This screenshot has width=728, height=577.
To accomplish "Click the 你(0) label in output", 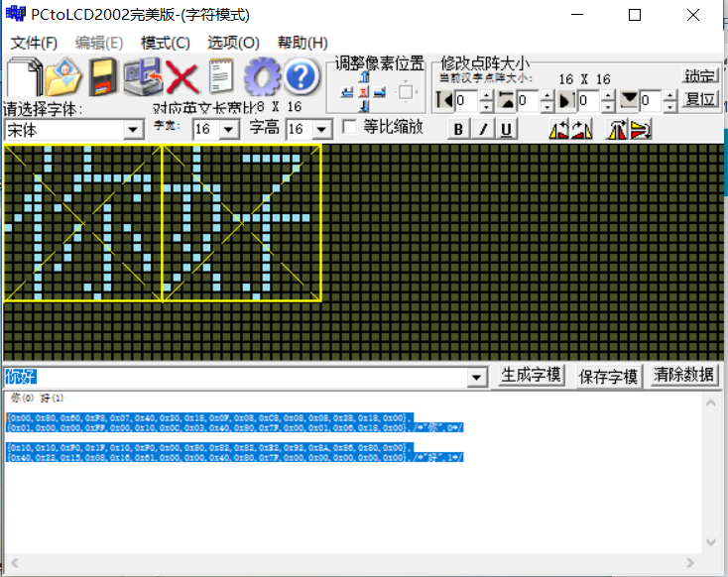I will pos(22,398).
